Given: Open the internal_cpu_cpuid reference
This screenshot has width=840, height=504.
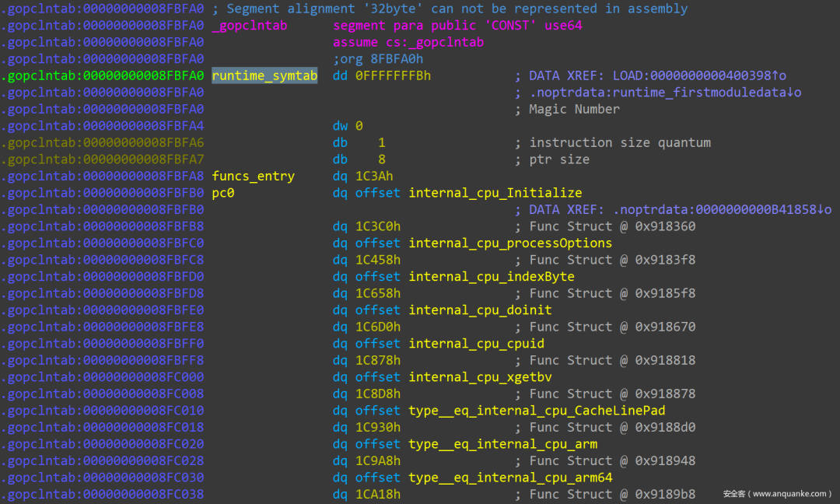Looking at the screenshot, I should pos(476,343).
